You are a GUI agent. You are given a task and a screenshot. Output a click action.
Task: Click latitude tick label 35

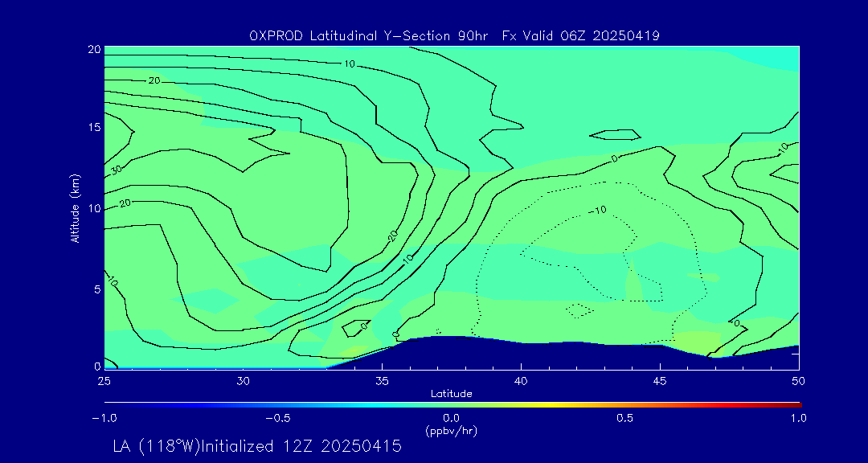pos(382,381)
